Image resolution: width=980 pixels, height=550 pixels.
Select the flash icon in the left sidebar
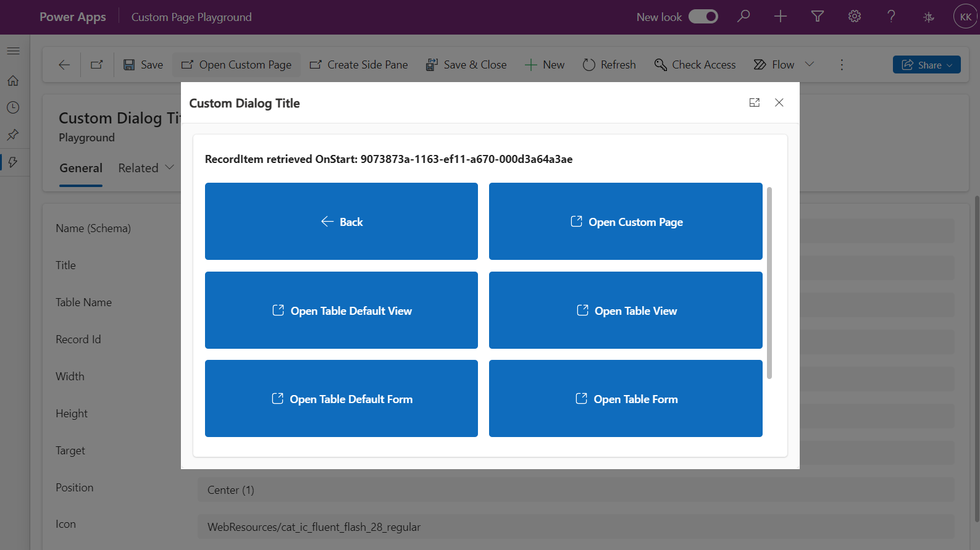click(13, 162)
